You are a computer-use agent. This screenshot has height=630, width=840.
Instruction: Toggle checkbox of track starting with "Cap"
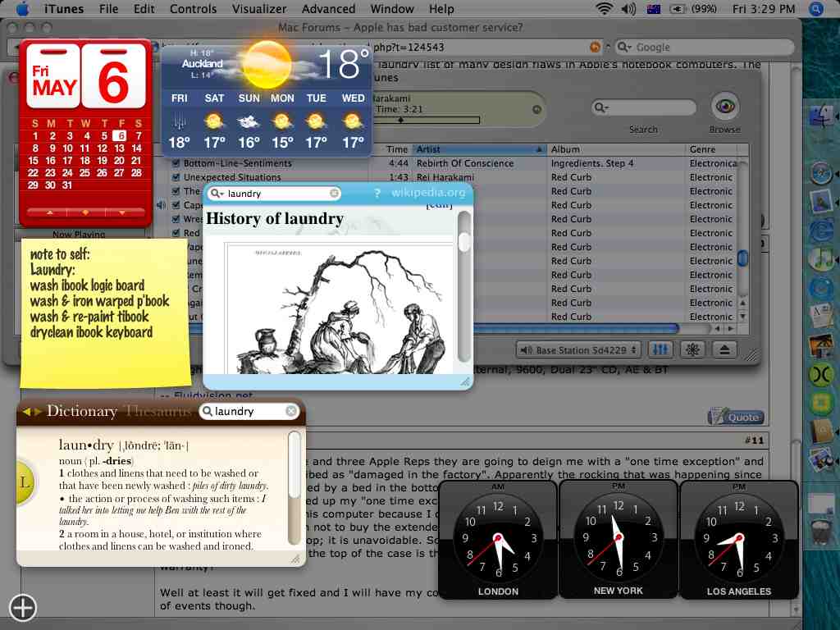[x=176, y=204]
